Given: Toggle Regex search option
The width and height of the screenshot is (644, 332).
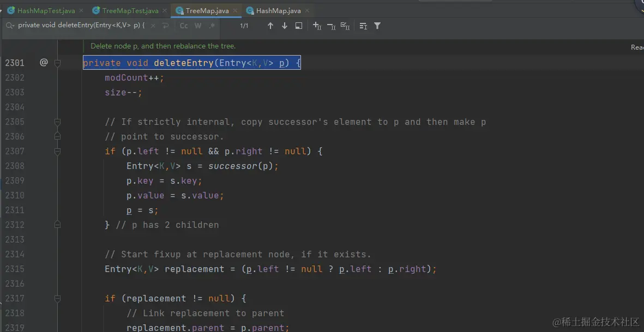Looking at the screenshot, I should (x=212, y=26).
